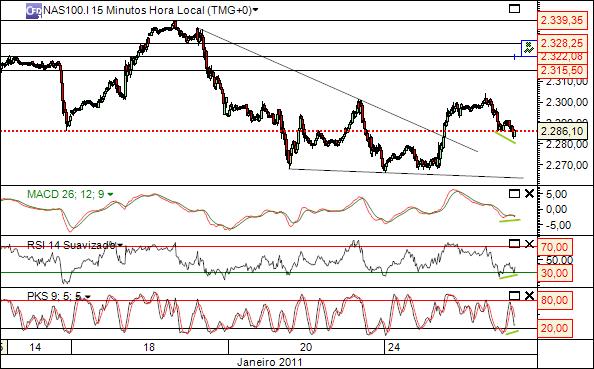Image resolution: width=594 pixels, height=369 pixels.
Task: Click the CFD instrument icon before NAS100.I
Action: click(34, 11)
